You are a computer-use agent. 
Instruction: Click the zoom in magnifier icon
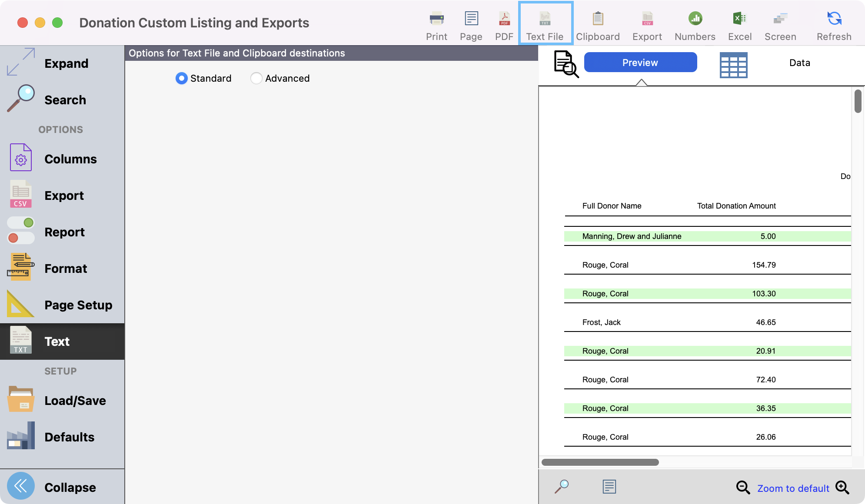coord(842,487)
